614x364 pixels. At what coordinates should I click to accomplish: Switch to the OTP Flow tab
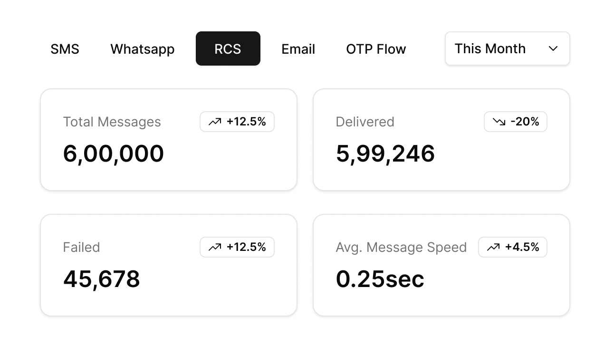[x=375, y=48]
